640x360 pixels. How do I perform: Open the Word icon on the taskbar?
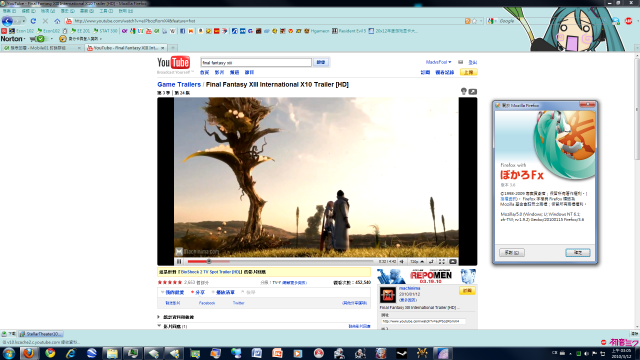[257, 353]
